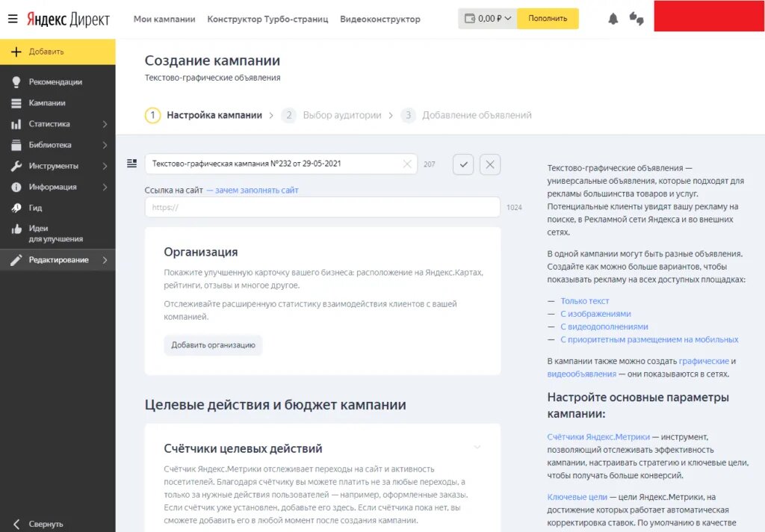Click the Информация info icon
The width and height of the screenshot is (765, 532).
(16, 187)
